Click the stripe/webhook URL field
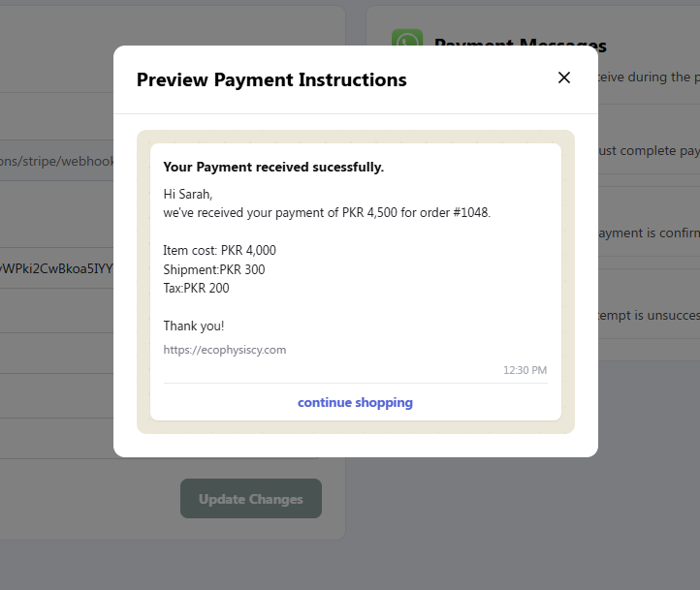 [x=56, y=161]
